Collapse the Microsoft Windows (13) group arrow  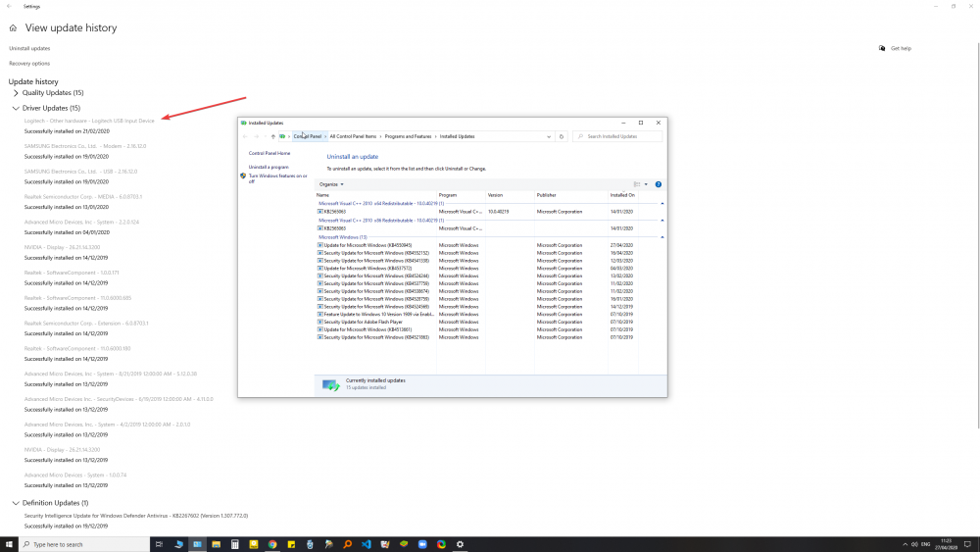click(x=661, y=237)
